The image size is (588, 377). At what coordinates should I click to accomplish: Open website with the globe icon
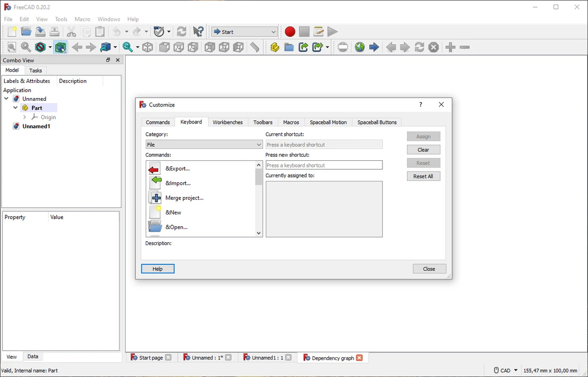pos(360,47)
